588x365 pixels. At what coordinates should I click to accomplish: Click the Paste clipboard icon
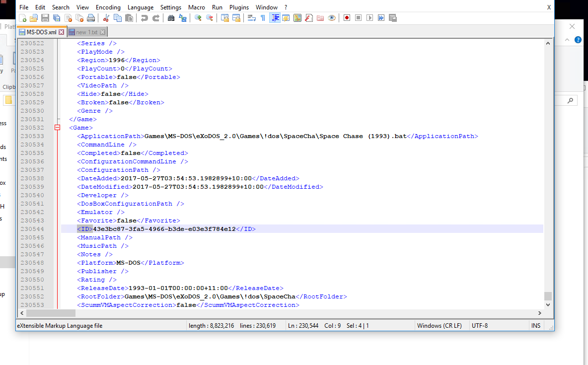129,18
